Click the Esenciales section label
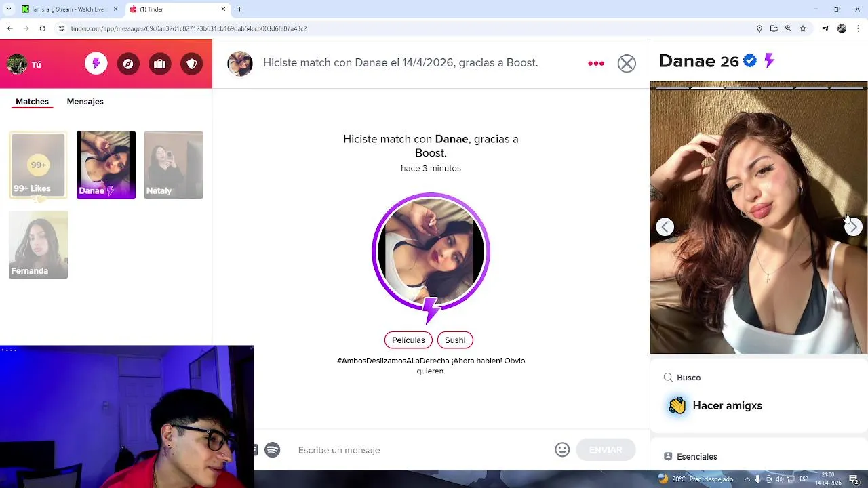This screenshot has width=868, height=488. tap(696, 457)
